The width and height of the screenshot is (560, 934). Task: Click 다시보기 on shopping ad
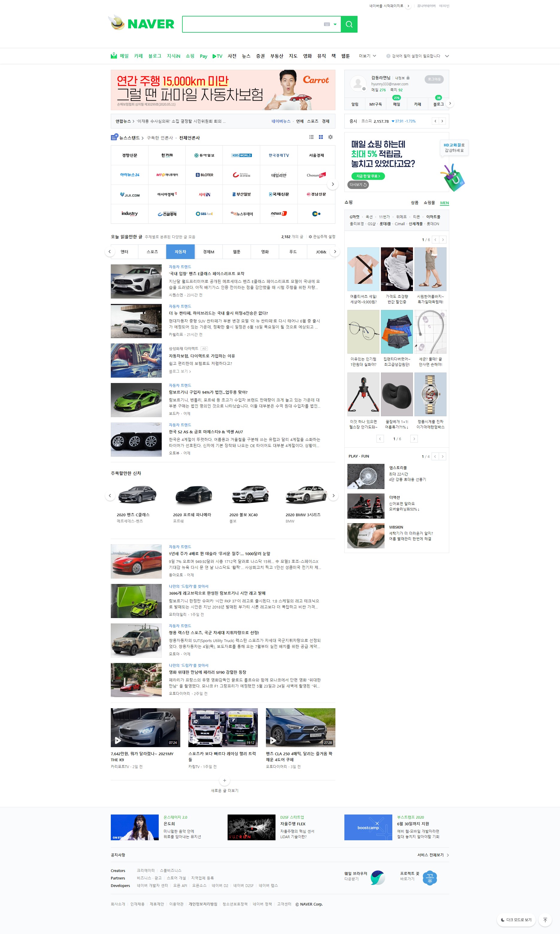point(358,185)
